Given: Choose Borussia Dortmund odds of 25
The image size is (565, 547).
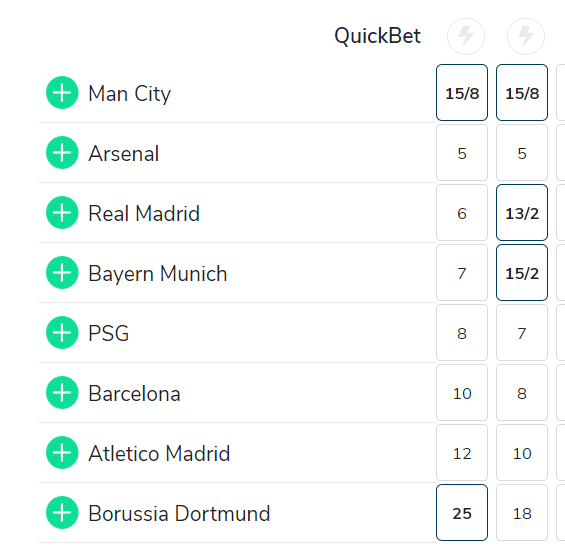Looking at the screenshot, I should 462,512.
